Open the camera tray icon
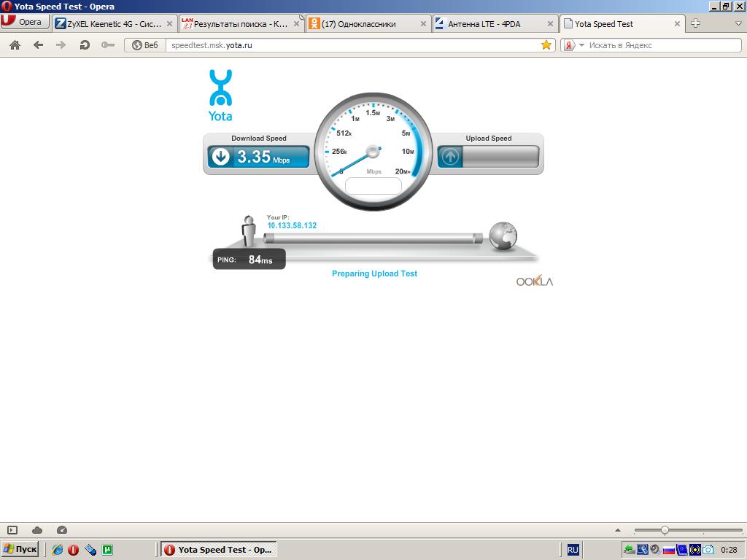Image resolution: width=747 pixels, height=560 pixels. 708,550
